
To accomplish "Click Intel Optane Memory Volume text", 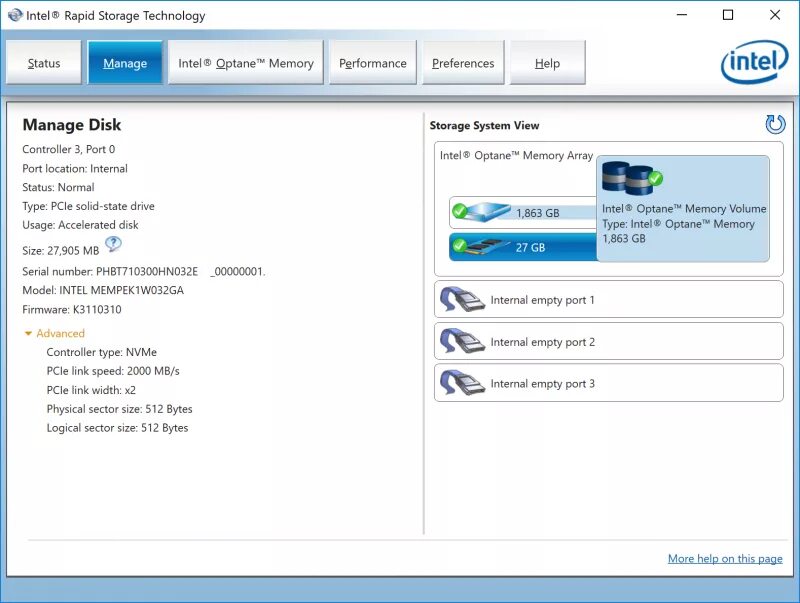I will pyautogui.click(x=684, y=209).
